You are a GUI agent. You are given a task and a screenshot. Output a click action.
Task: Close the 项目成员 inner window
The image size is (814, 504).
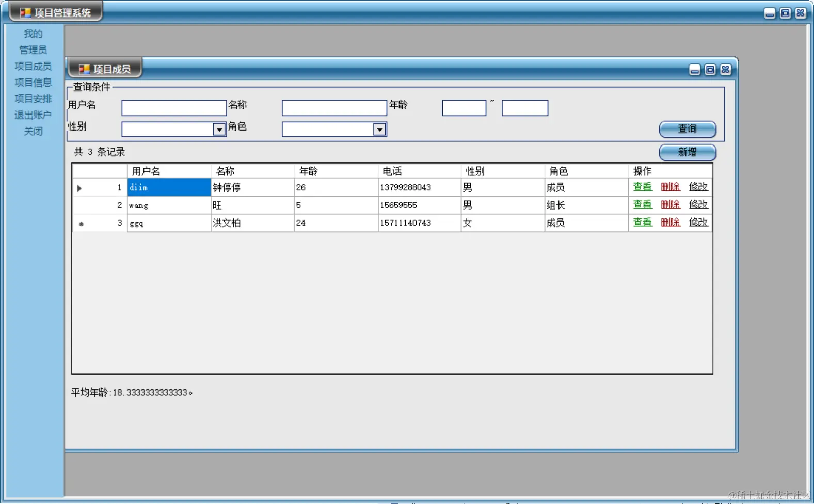(725, 70)
